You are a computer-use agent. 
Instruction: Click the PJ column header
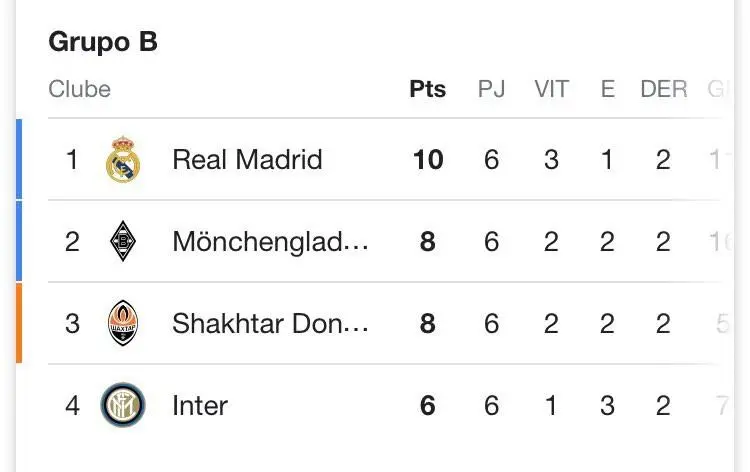tap(491, 89)
